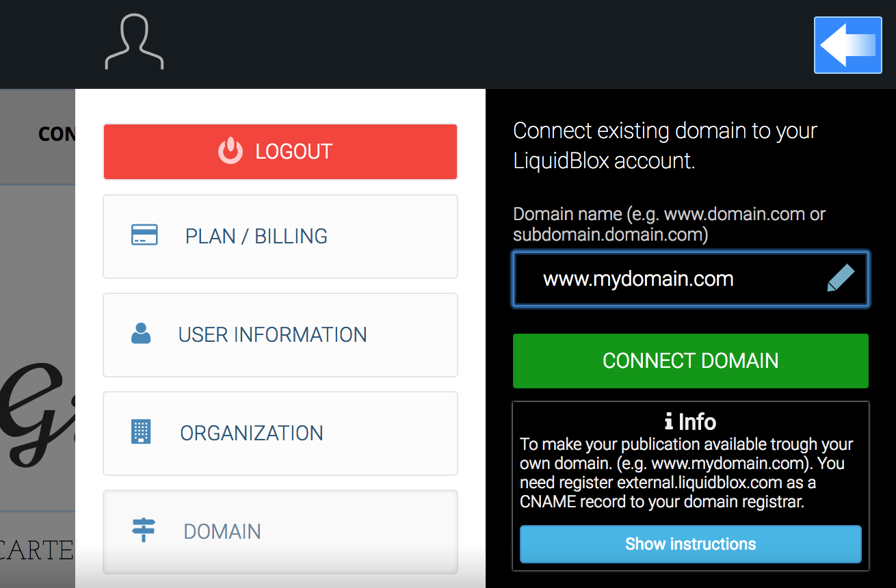The height and width of the screenshot is (588, 896).
Task: Click the person icon beside User Information
Action: click(x=141, y=334)
